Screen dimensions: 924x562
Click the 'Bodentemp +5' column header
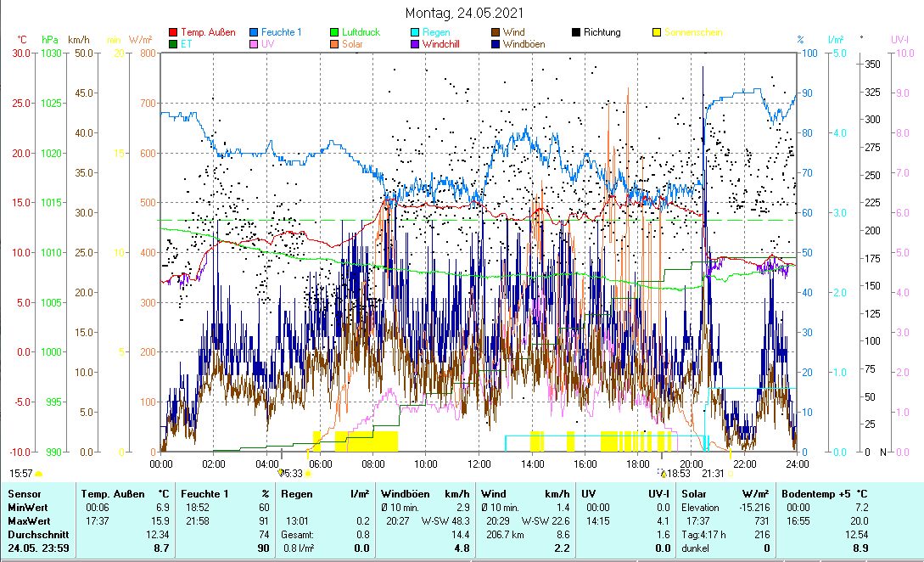pos(816,494)
